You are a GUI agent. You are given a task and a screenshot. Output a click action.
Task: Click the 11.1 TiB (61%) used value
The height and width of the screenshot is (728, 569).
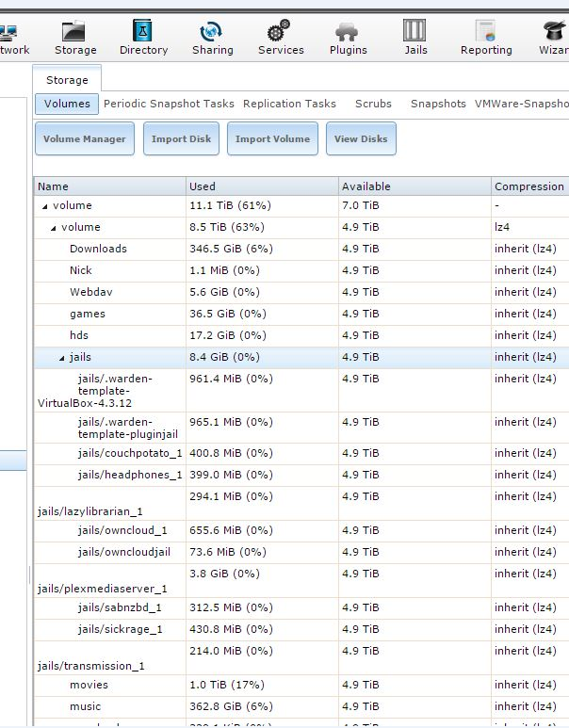tap(230, 205)
